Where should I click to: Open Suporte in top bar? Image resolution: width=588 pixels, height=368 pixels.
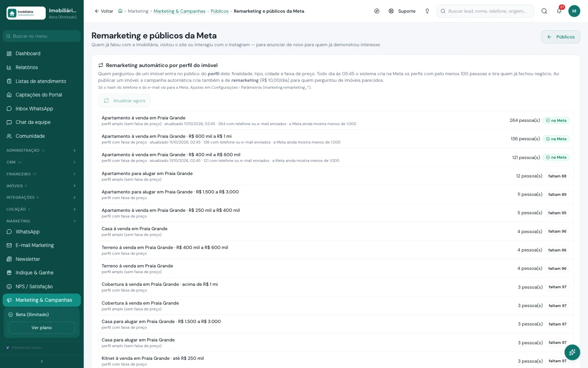[402, 11]
